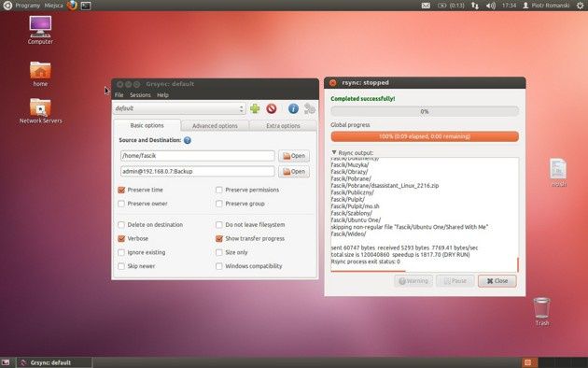Click Open button for source path
Viewport: 588px width, 368px height.
[294, 156]
